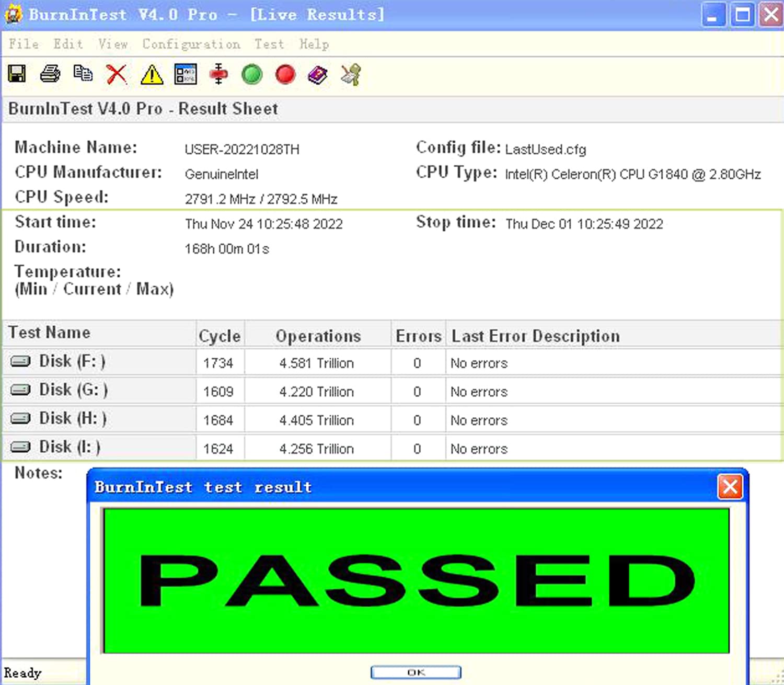Select the Disk (G:) row label

tap(73, 390)
